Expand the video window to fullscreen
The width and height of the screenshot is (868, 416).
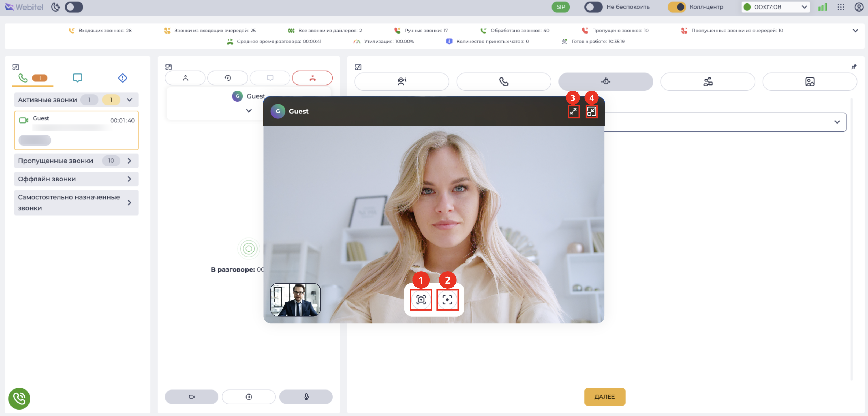coord(573,112)
